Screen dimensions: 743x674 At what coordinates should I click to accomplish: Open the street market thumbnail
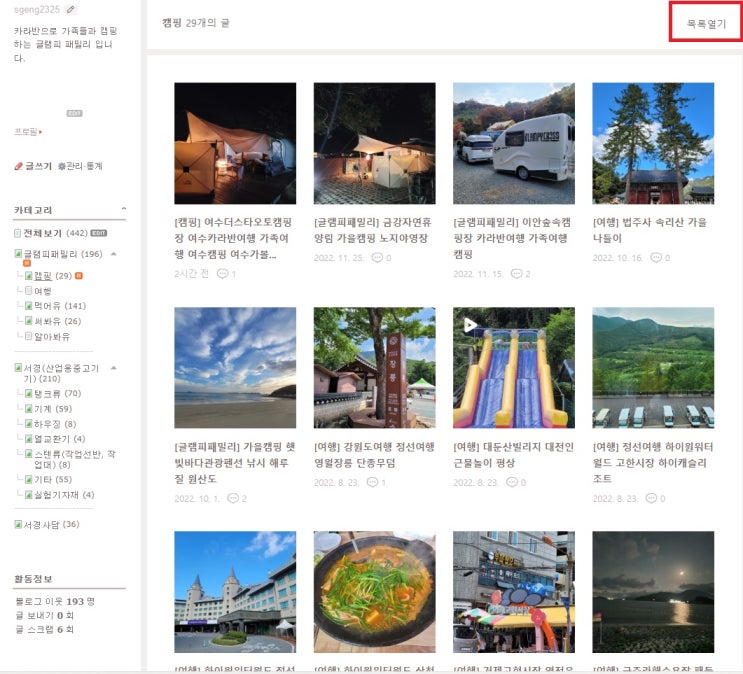(x=514, y=592)
